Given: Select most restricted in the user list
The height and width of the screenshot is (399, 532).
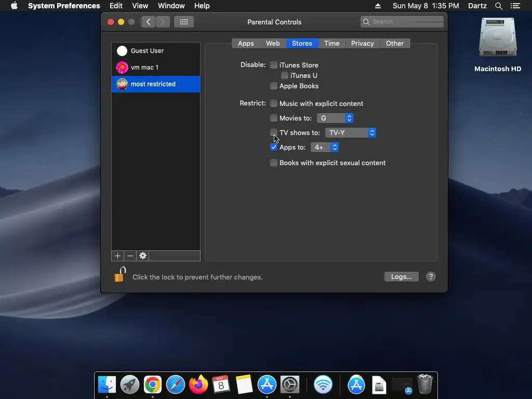Looking at the screenshot, I should click(x=156, y=84).
